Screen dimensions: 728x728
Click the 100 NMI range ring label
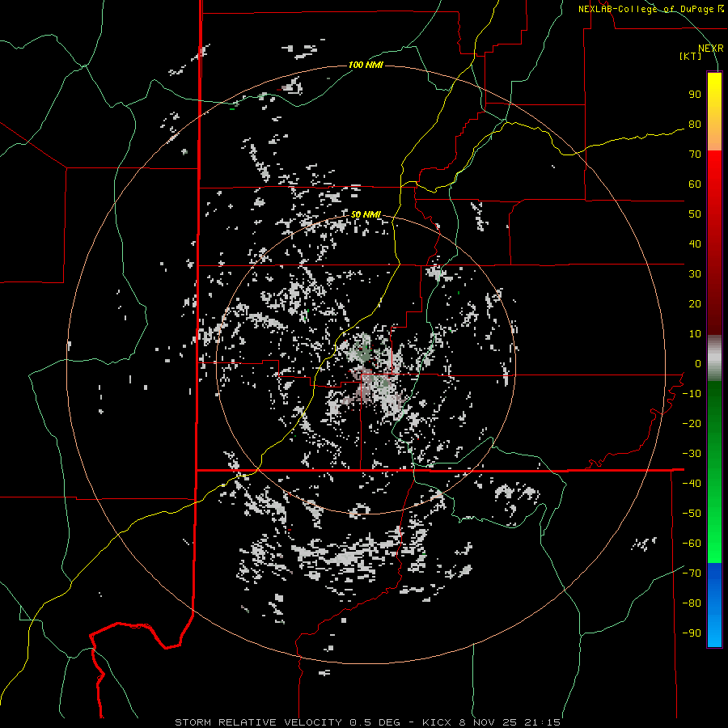point(366,65)
